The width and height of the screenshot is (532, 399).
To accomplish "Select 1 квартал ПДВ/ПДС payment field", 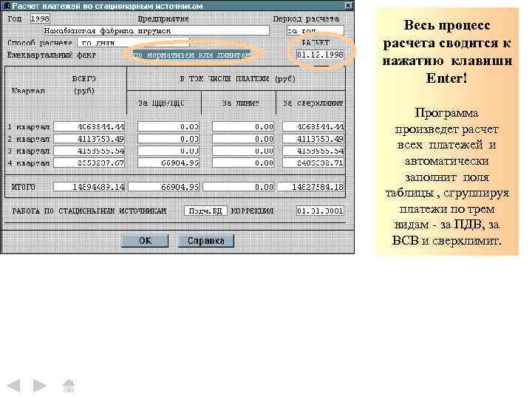I will tap(168, 127).
